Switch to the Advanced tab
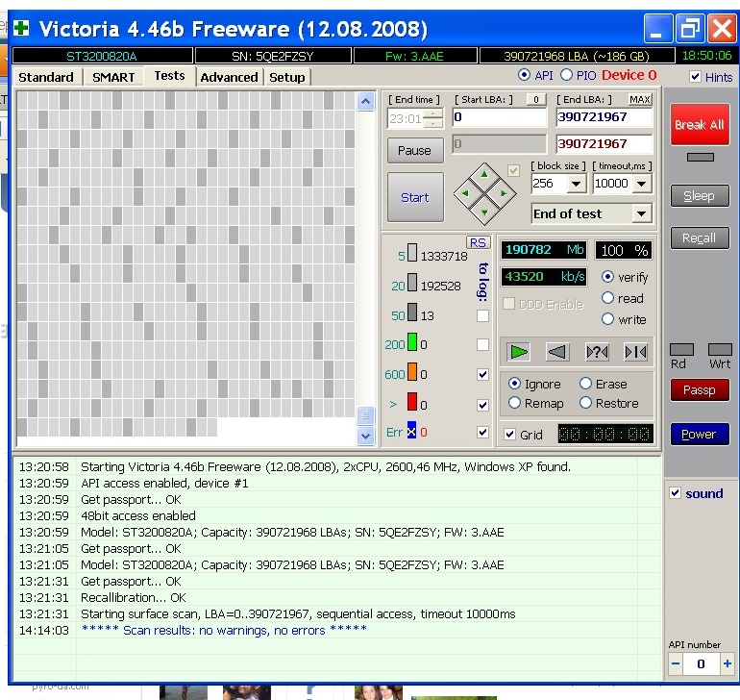 [x=229, y=77]
